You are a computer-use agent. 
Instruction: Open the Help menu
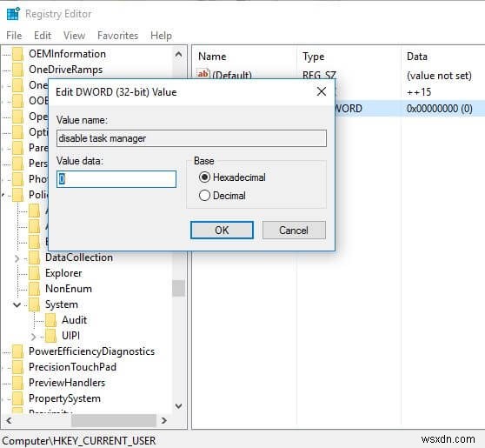[x=161, y=36]
